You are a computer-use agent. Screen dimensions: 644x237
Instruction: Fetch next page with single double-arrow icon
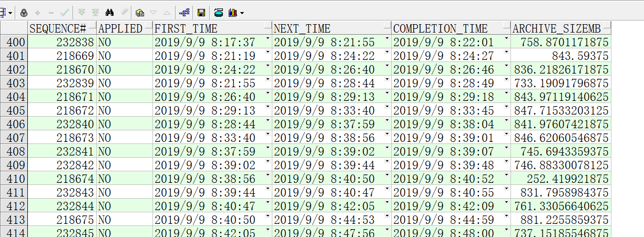[x=81, y=12]
